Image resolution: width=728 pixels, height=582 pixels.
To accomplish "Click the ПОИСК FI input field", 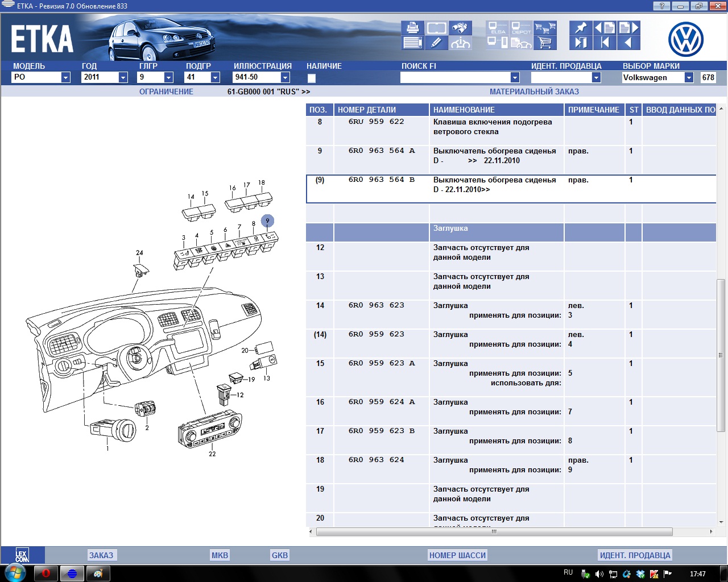I will pos(455,78).
